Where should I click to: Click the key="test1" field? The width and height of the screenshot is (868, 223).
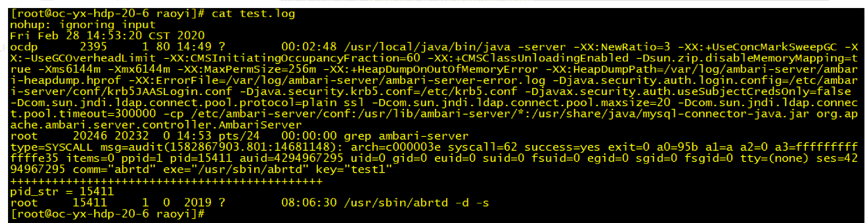[x=354, y=169]
